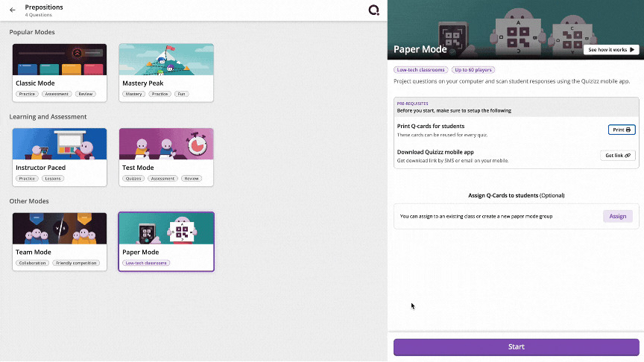This screenshot has height=362, width=644.
Task: Go back using the left arrow icon
Action: tap(13, 10)
